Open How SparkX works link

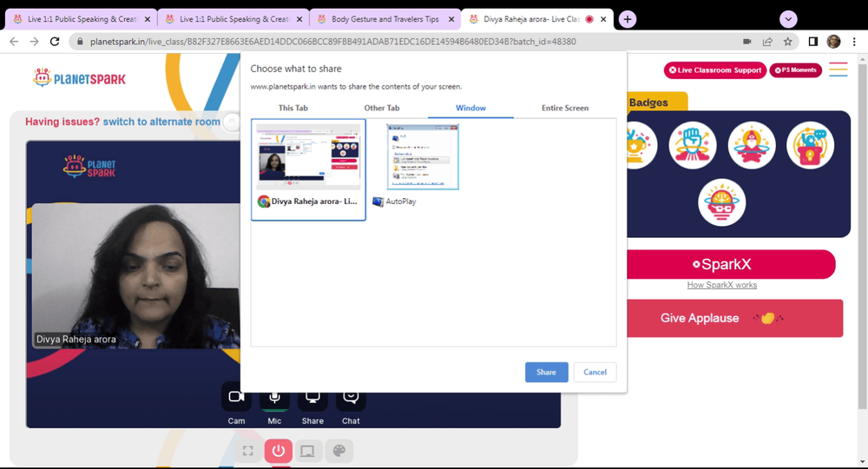click(x=722, y=285)
